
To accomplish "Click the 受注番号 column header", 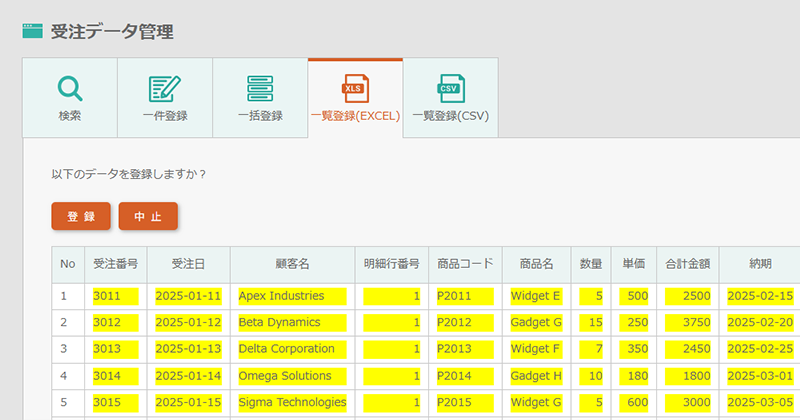I will click(x=116, y=264).
